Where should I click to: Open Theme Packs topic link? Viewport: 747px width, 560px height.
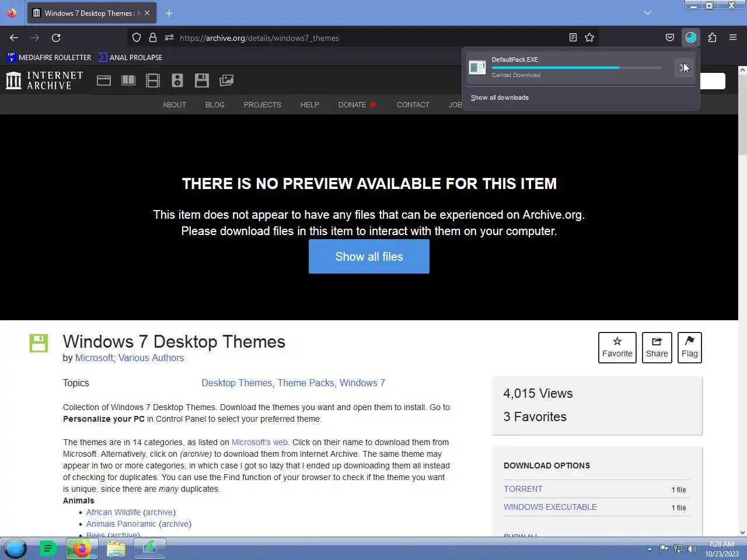pyautogui.click(x=306, y=383)
